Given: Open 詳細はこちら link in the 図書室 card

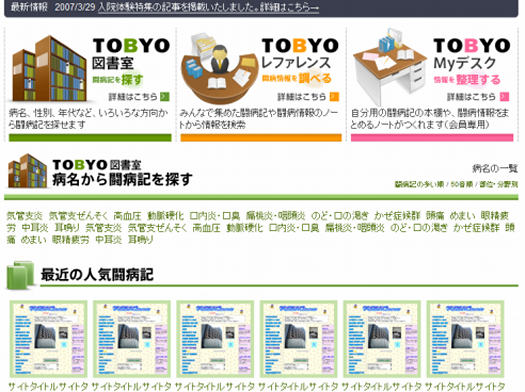Looking at the screenshot, I should click(x=133, y=97).
